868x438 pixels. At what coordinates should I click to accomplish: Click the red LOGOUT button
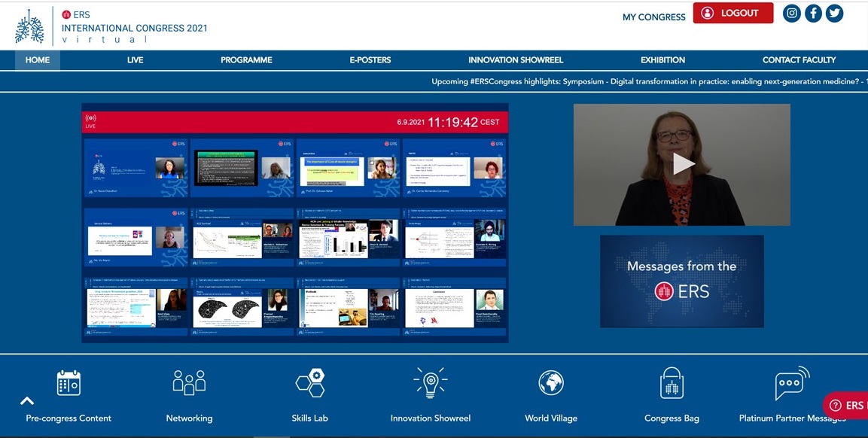tap(733, 13)
